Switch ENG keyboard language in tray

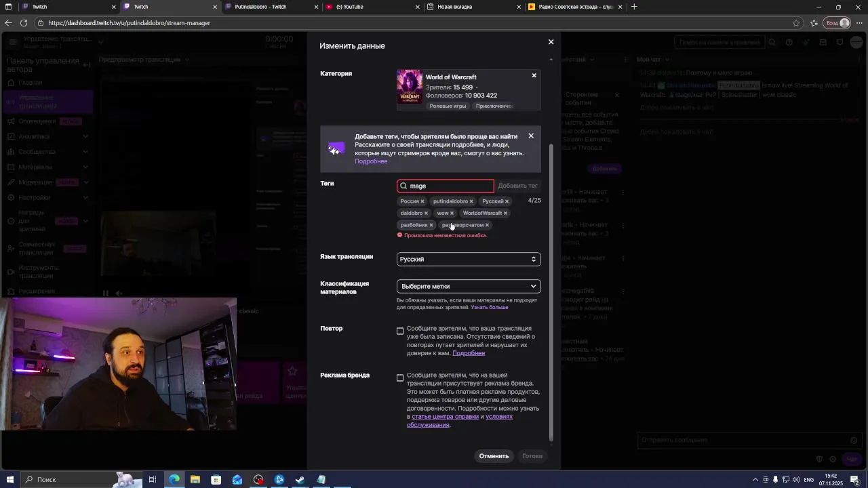(x=809, y=480)
